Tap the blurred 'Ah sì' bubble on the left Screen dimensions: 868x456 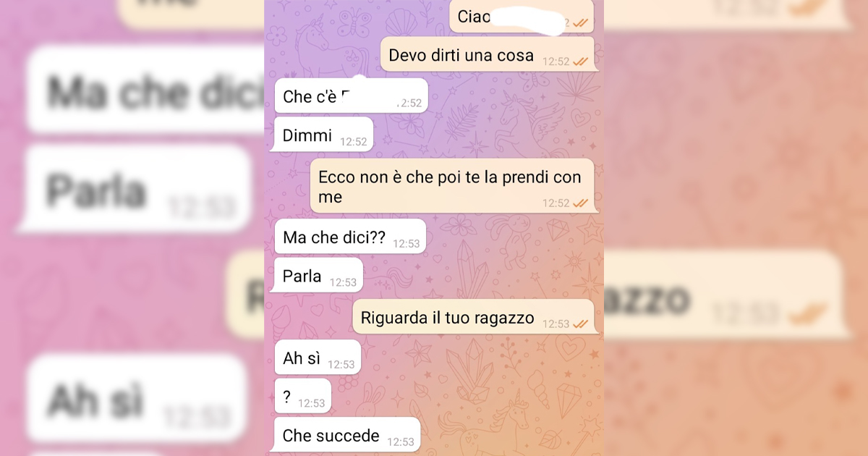pos(134,400)
